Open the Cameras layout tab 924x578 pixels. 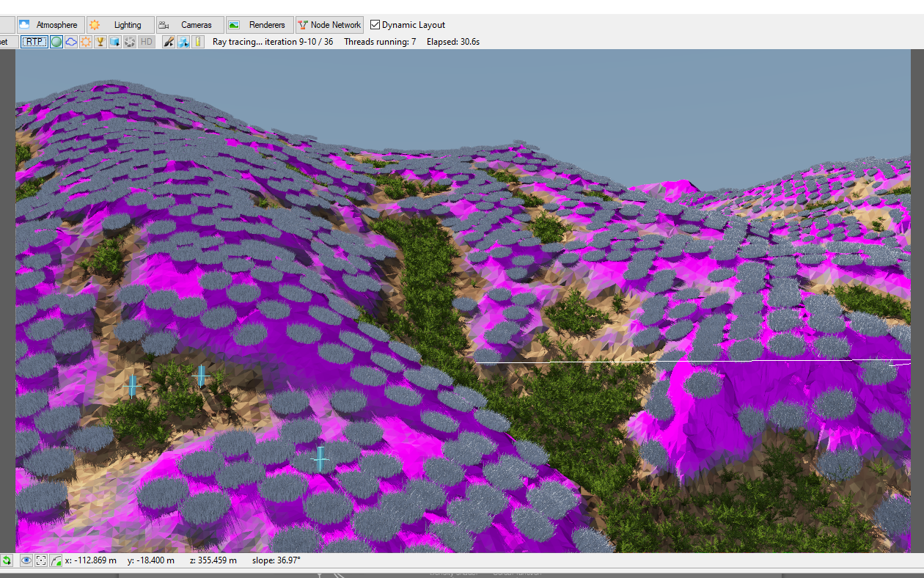click(x=189, y=25)
